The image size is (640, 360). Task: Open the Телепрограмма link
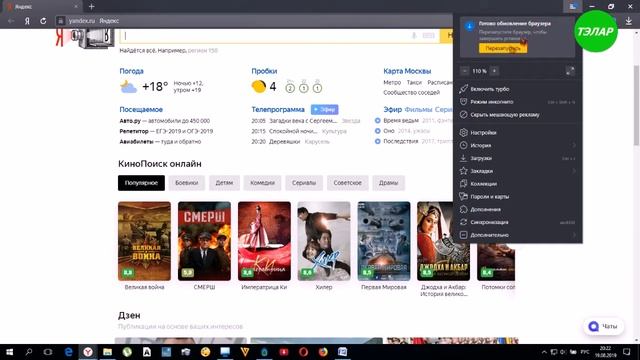click(x=278, y=109)
